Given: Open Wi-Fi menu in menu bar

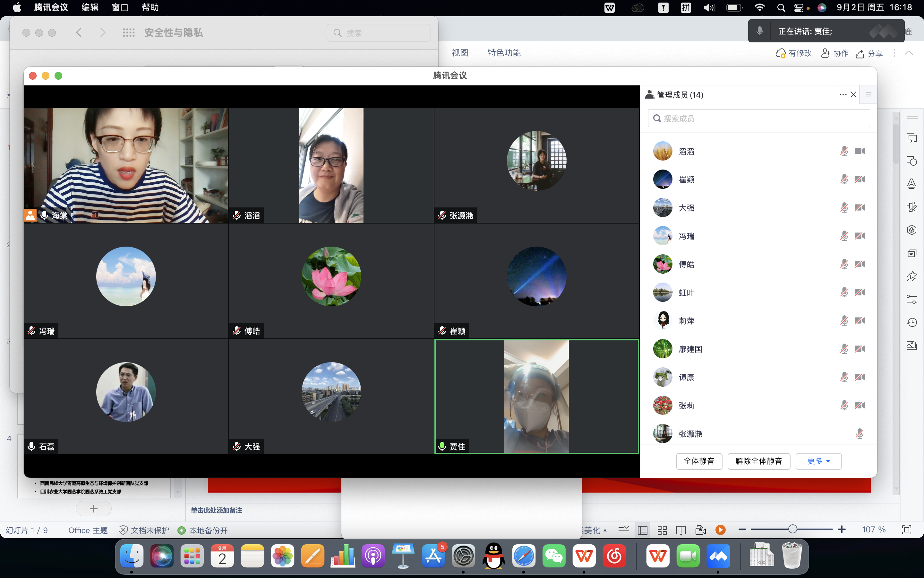Looking at the screenshot, I should 759,8.
